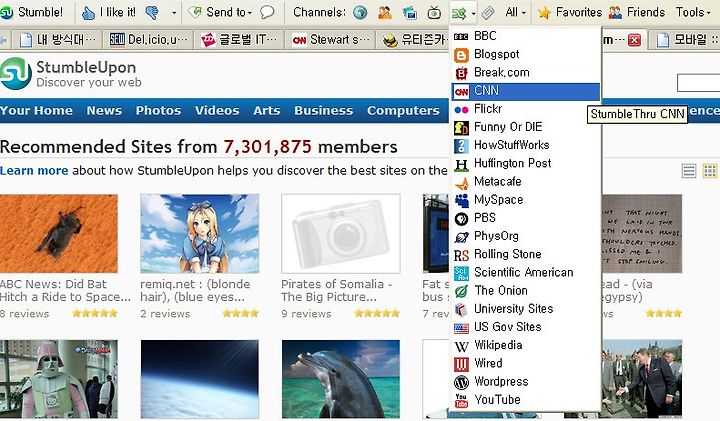Viewport: 720px width, 421px height.
Task: Switch to the Stewart CNN browser tab
Action: (331, 40)
